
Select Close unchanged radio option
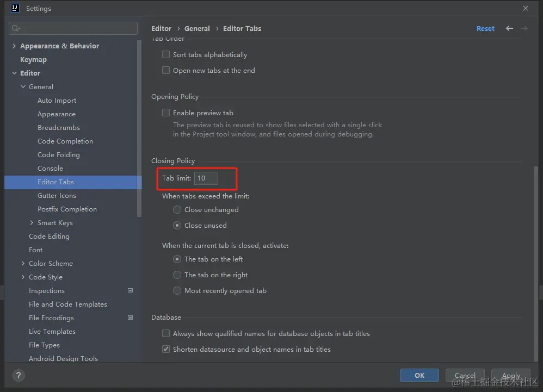[x=177, y=209]
